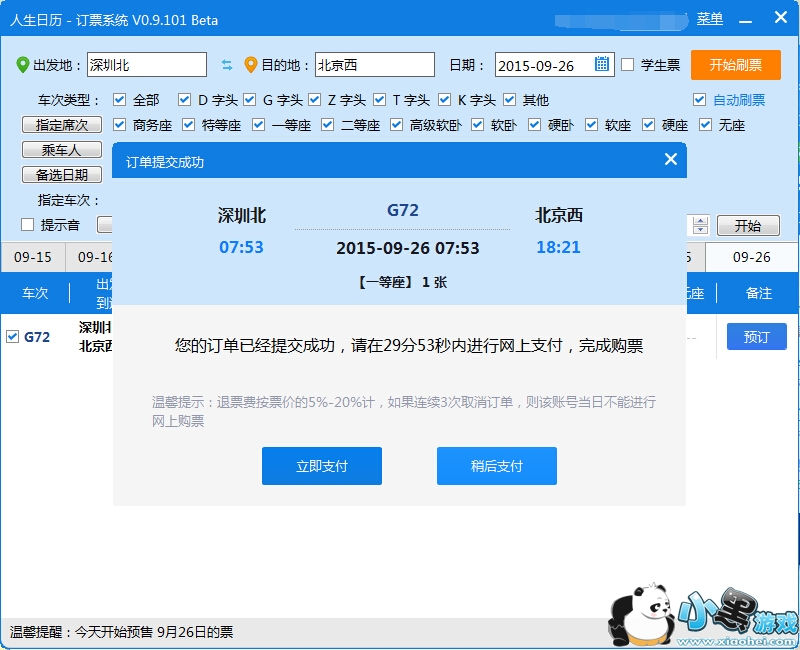Image resolution: width=800 pixels, height=650 pixels.
Task: Open the 指定席次 seat selection button
Action: [x=62, y=124]
